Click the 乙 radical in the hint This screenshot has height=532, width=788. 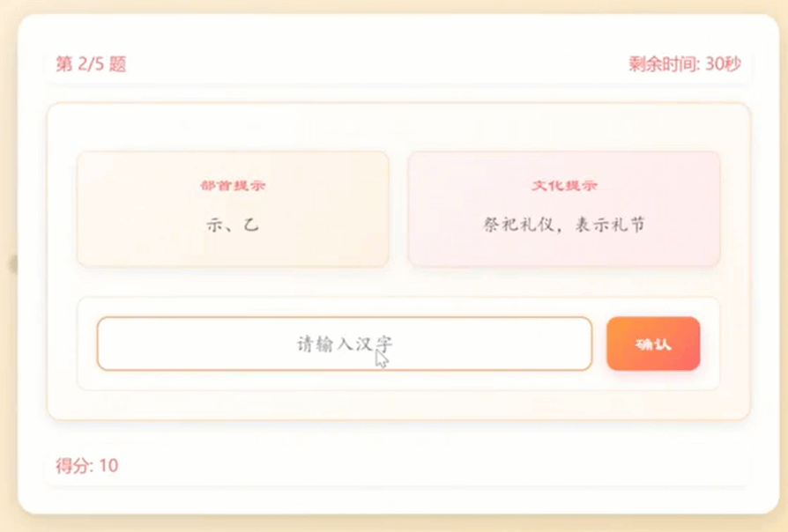pyautogui.click(x=252, y=225)
